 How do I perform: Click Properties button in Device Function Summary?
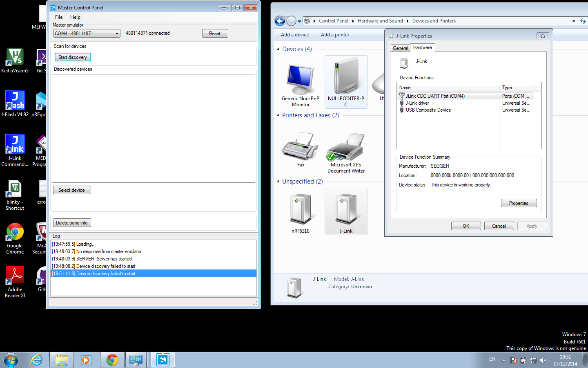coord(519,203)
